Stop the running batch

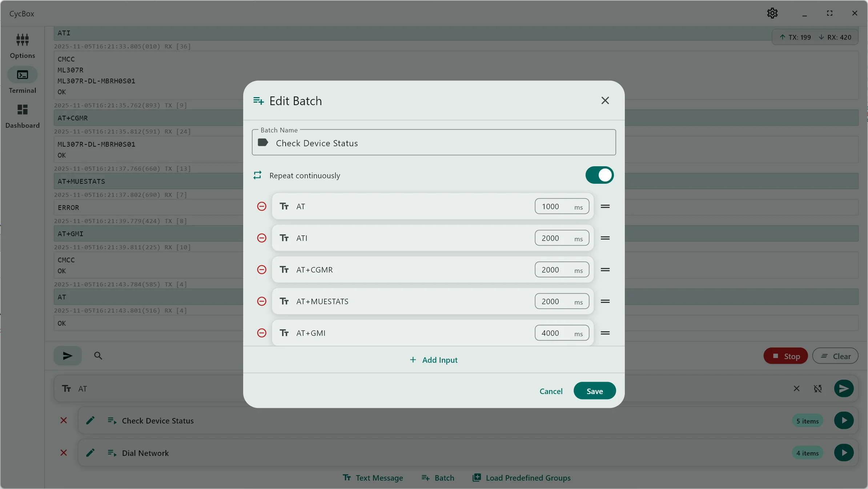pyautogui.click(x=785, y=356)
